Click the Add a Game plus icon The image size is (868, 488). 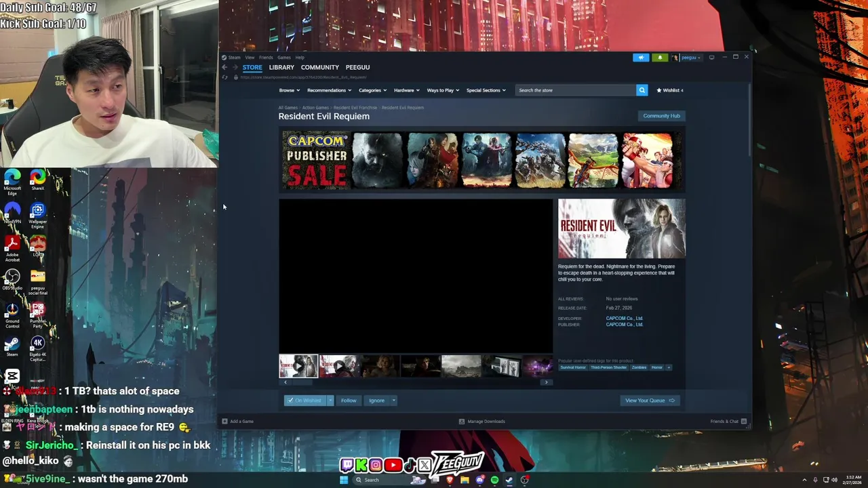click(225, 422)
